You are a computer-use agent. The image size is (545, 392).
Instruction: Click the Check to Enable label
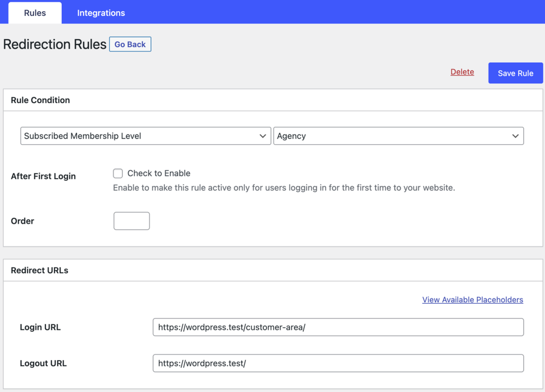coord(159,173)
